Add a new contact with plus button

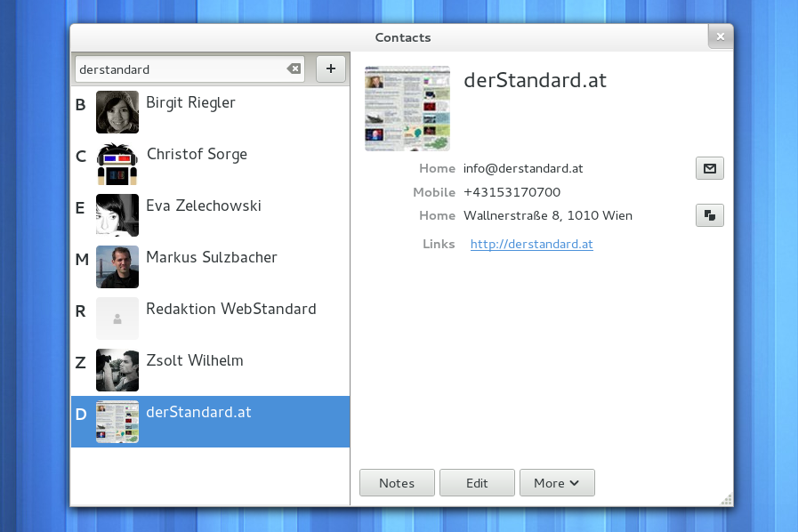331,69
